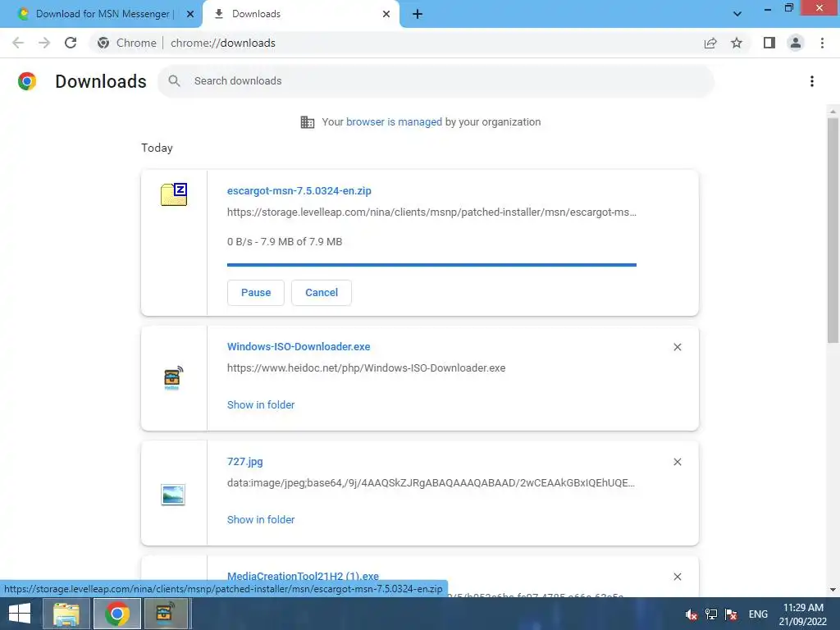Show Windows-ISO-Downloader.exe in folder
The image size is (840, 630).
pyautogui.click(x=261, y=405)
